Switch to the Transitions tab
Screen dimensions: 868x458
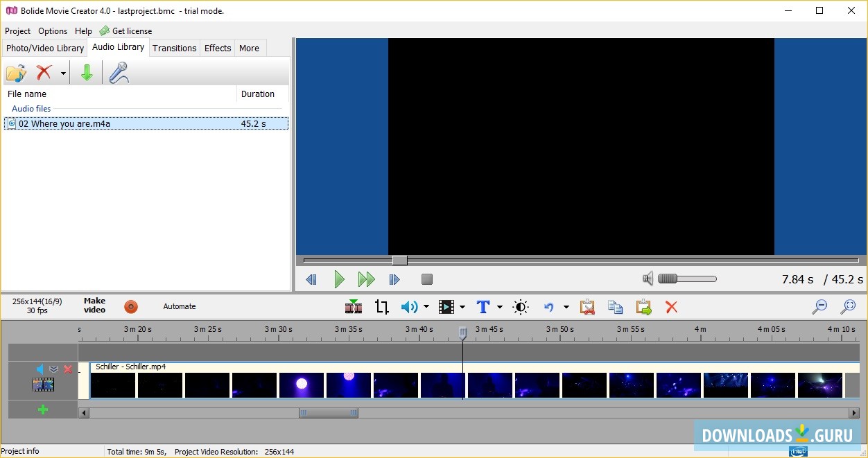[x=174, y=48]
